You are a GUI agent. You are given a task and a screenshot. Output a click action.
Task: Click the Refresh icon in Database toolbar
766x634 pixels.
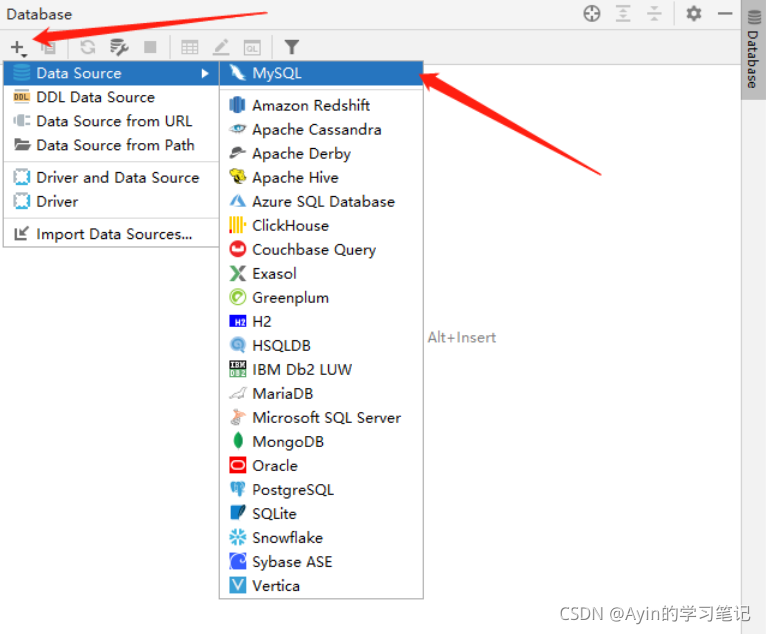[88, 47]
